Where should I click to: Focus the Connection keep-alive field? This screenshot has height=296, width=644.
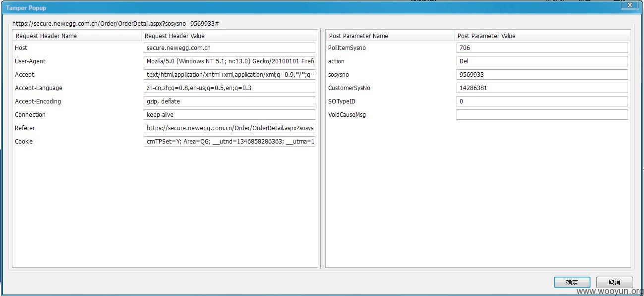(230, 115)
